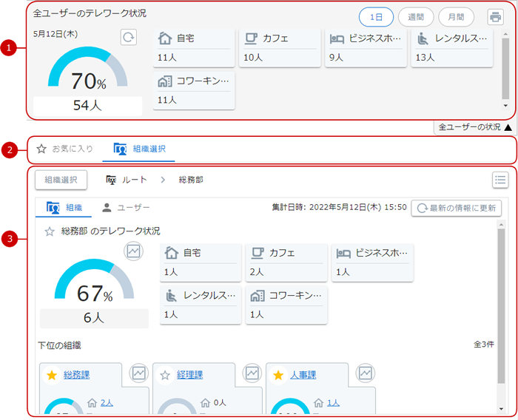Open the list view icon
518x420 pixels.
[500, 180]
